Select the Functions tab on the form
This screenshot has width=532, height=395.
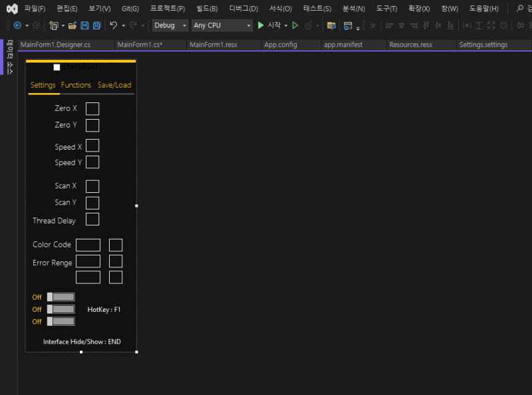(x=76, y=85)
